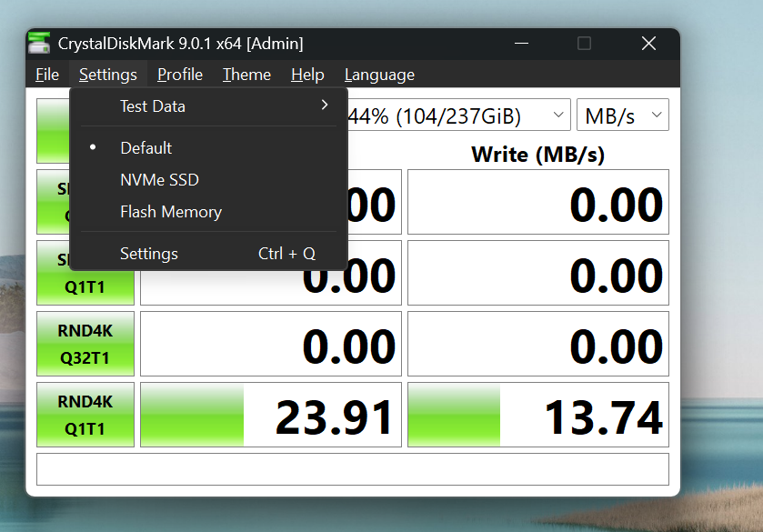Click the RND4K Q32T1 write result 0.00
This screenshot has height=532, width=763.
pyautogui.click(x=538, y=344)
